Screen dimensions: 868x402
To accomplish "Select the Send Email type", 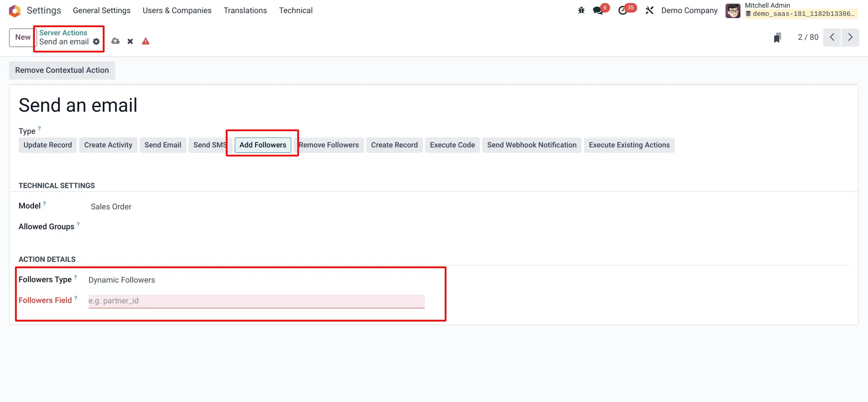I will pos(163,145).
